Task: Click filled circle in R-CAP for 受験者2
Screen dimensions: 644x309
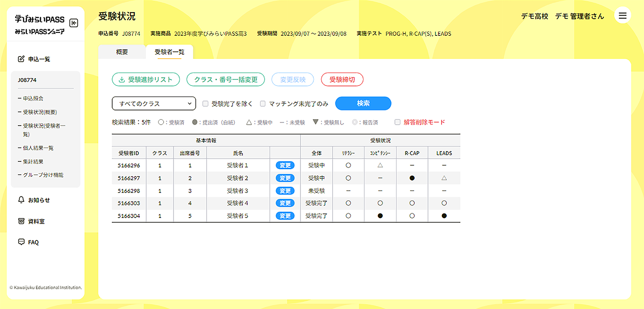Action: click(412, 178)
